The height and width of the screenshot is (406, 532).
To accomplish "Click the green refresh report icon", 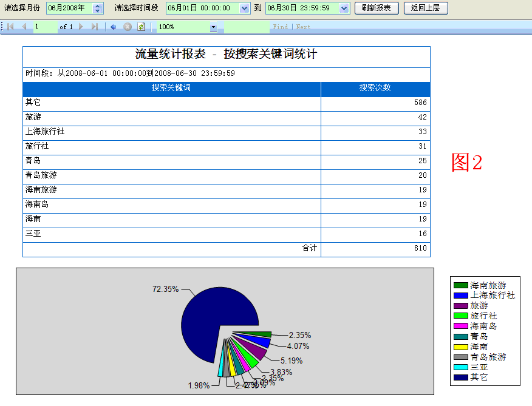I will [x=141, y=27].
